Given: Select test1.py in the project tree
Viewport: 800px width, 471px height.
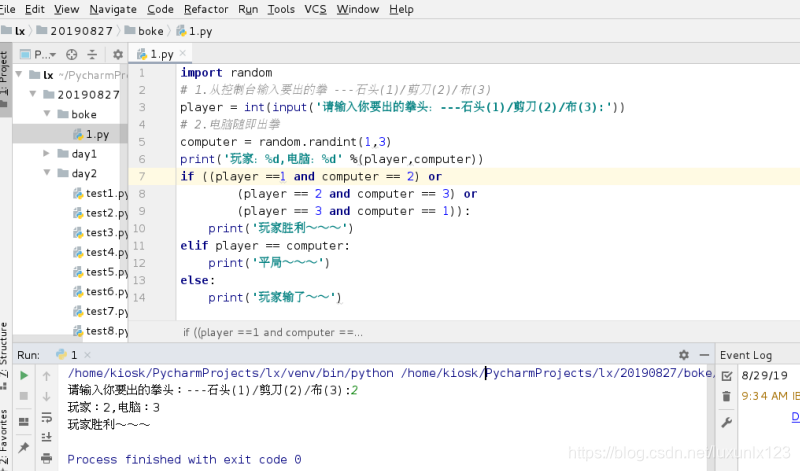Looking at the screenshot, I should tap(101, 193).
